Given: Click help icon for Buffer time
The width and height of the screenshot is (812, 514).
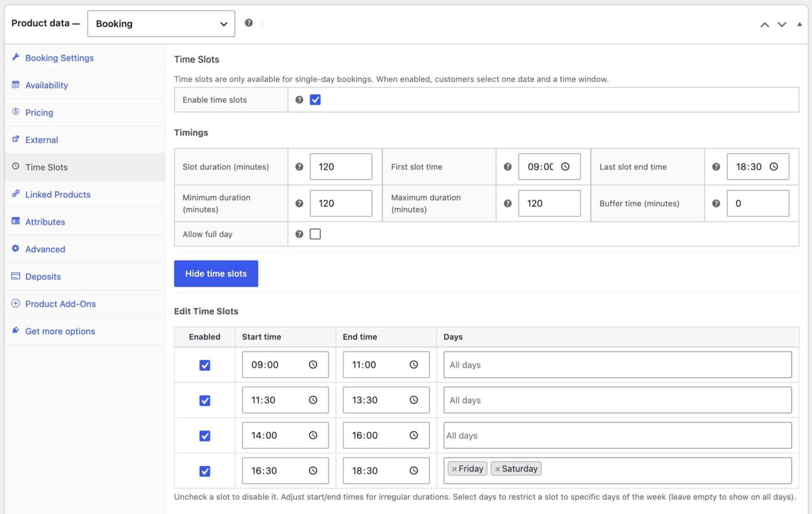Looking at the screenshot, I should [x=716, y=203].
